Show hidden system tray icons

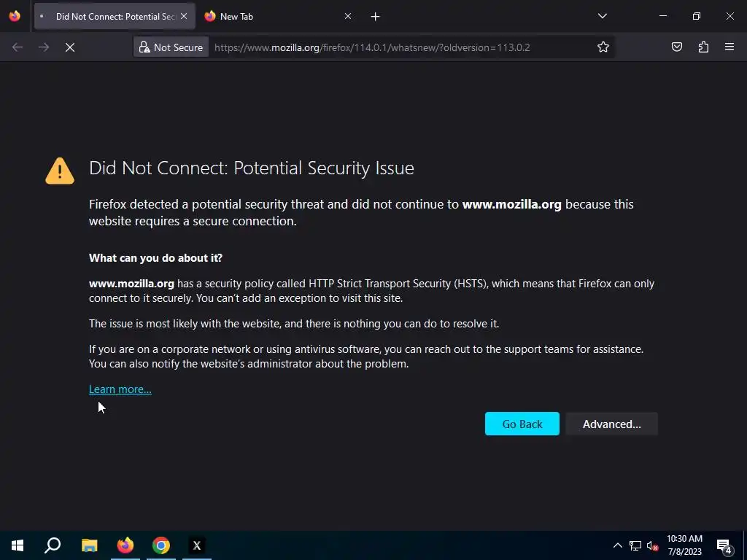click(617, 545)
